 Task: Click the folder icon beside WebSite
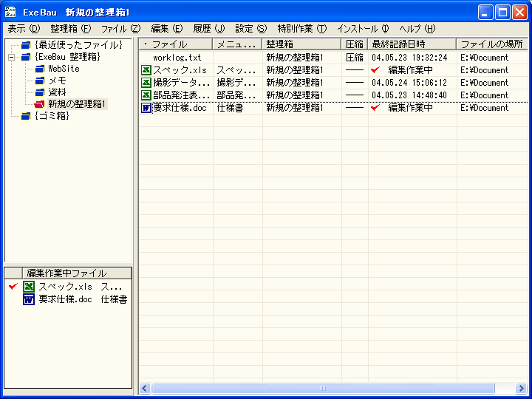point(40,69)
